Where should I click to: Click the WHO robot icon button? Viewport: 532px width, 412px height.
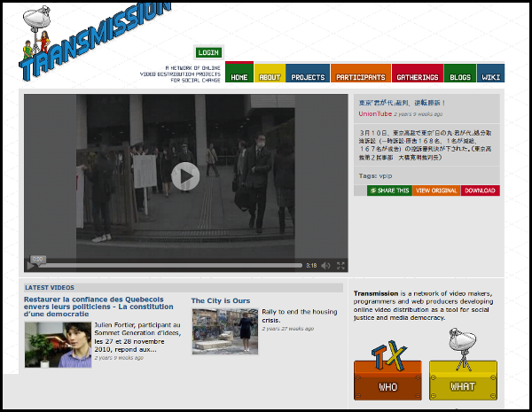click(x=387, y=372)
